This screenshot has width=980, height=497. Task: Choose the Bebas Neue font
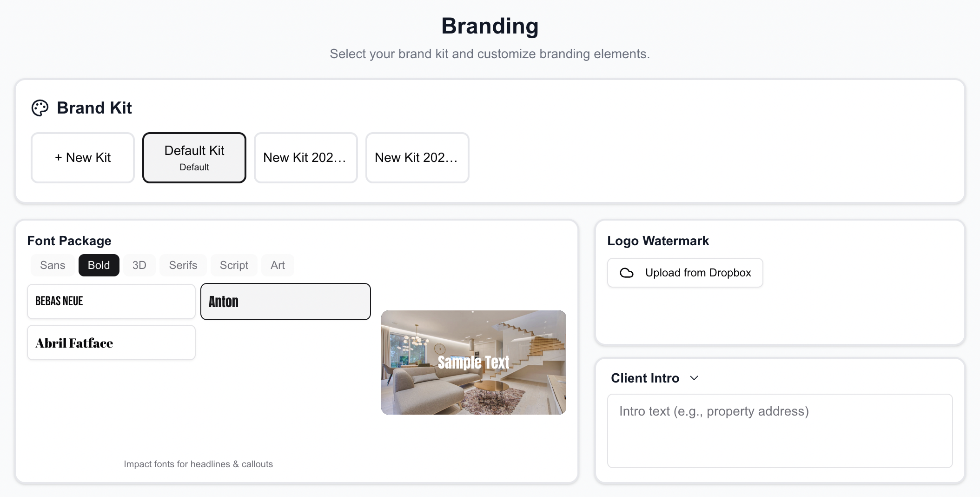pyautogui.click(x=111, y=302)
